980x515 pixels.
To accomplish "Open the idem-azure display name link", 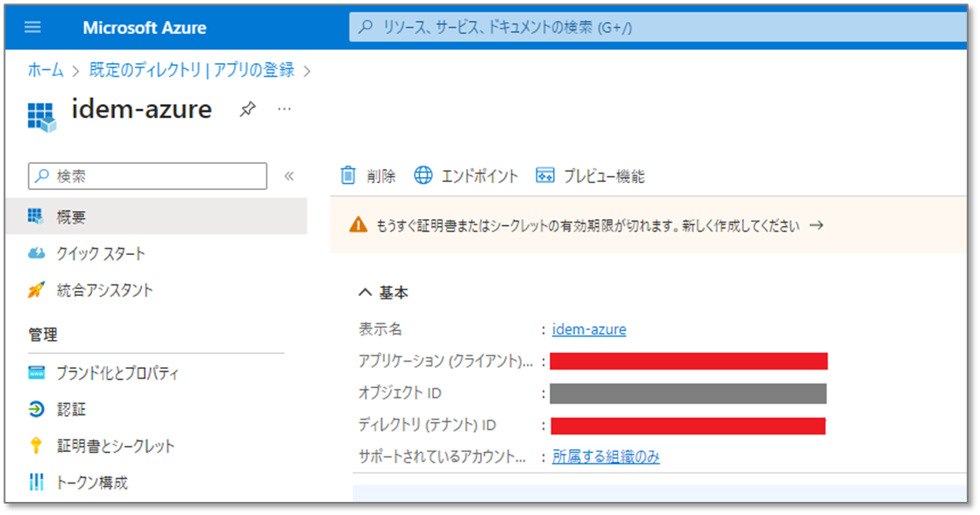I will click(x=589, y=329).
